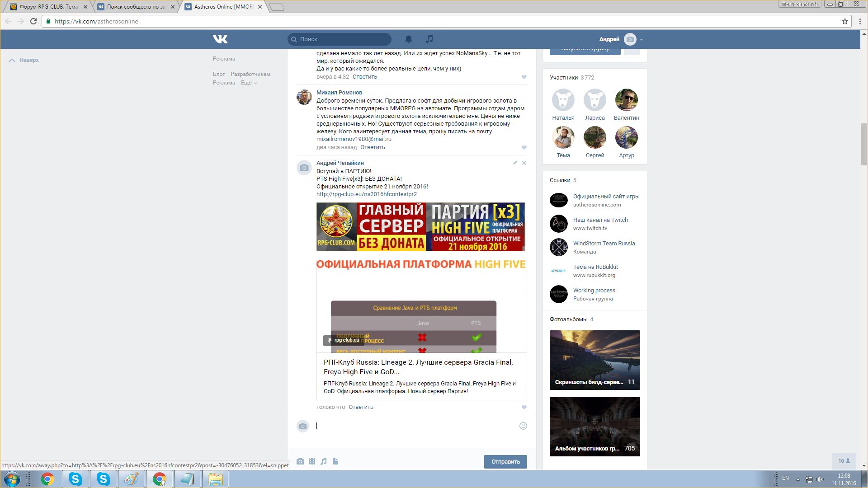Image resolution: width=868 pixels, height=488 pixels.
Task: Click the profile camera avatar in the header
Action: point(630,39)
